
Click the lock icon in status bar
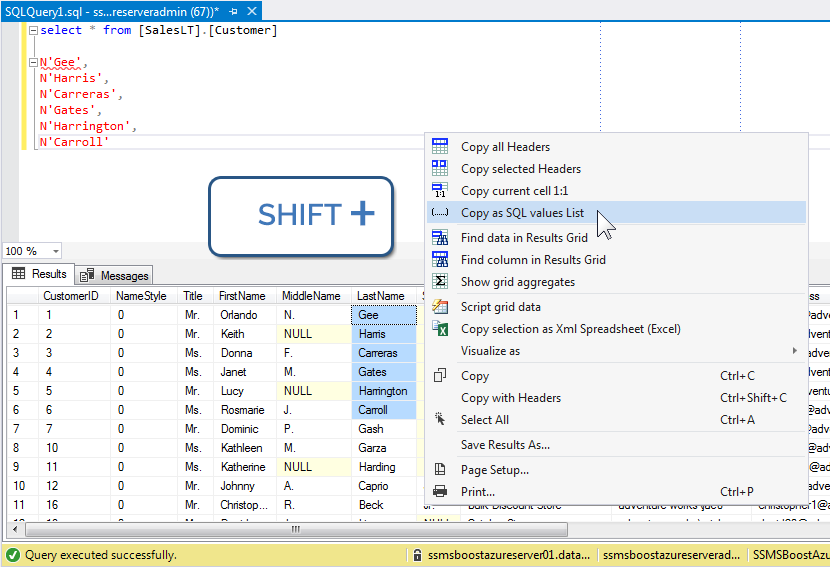tap(417, 555)
